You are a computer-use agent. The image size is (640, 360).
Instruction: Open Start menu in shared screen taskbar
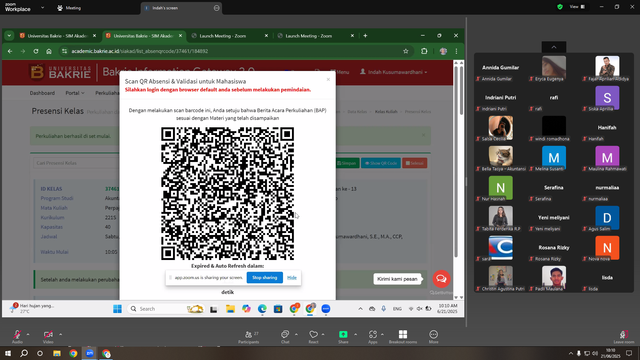click(x=117, y=309)
